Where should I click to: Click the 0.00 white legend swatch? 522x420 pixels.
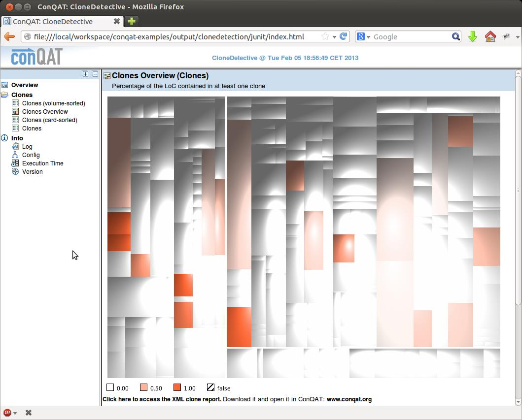pos(110,388)
